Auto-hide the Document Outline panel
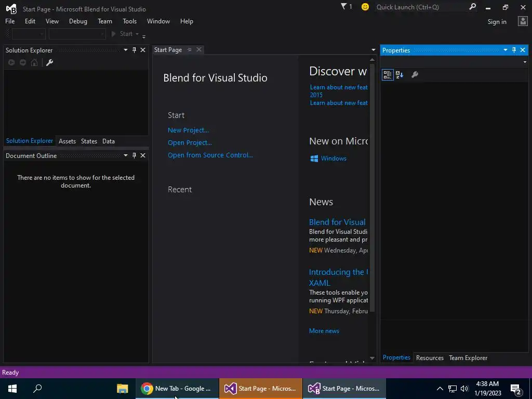 (134, 155)
